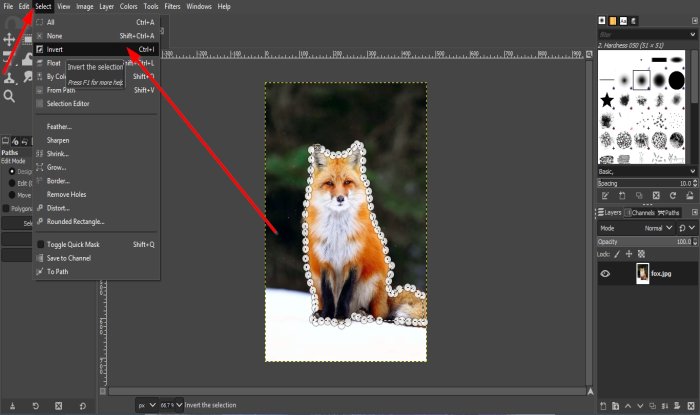
Task: Click the Feather... menu entry
Action: pos(59,126)
